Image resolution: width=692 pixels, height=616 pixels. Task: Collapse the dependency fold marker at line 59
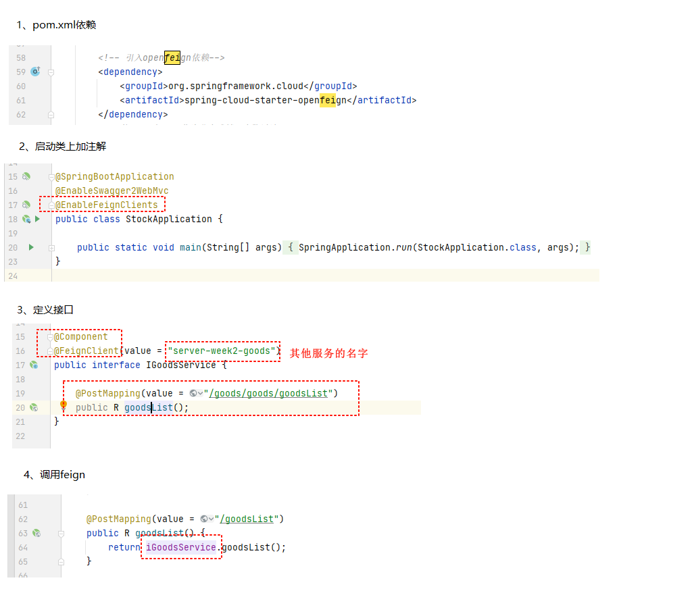pos(51,72)
